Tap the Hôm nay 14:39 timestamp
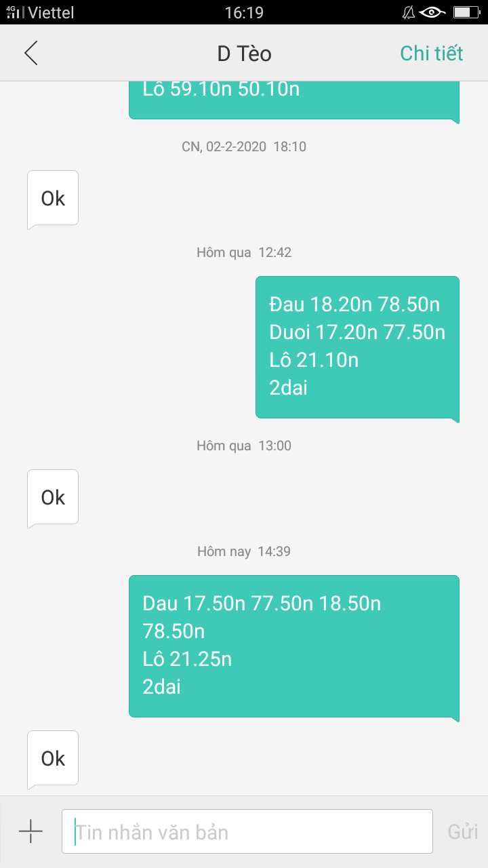This screenshot has height=868, width=488. click(x=244, y=551)
